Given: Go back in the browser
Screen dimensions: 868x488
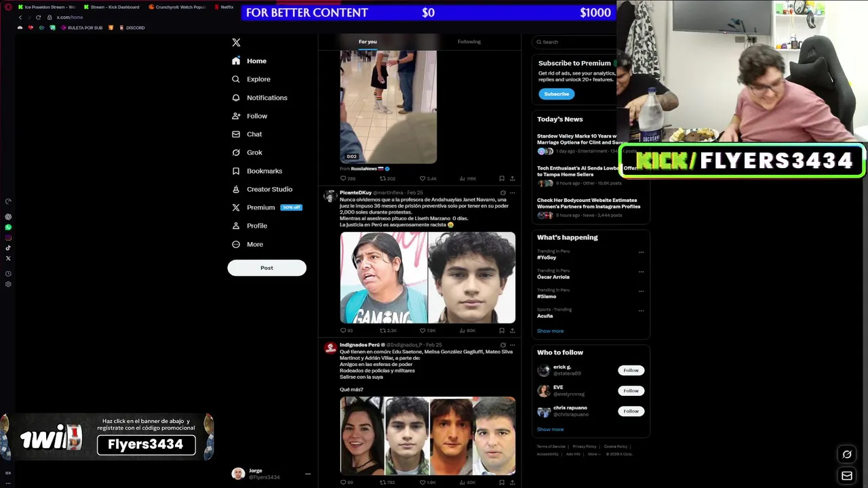Looking at the screenshot, I should point(20,17).
